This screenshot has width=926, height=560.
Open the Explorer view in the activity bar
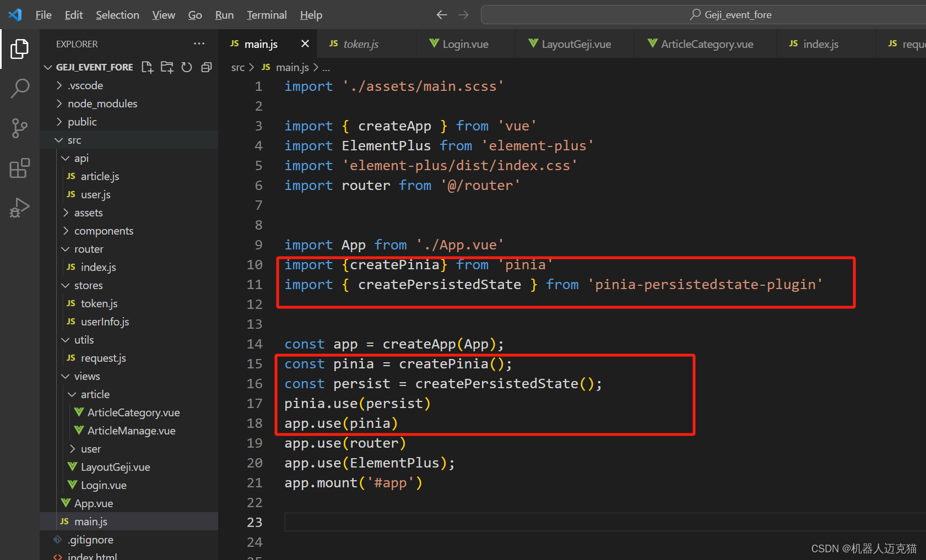[19, 48]
